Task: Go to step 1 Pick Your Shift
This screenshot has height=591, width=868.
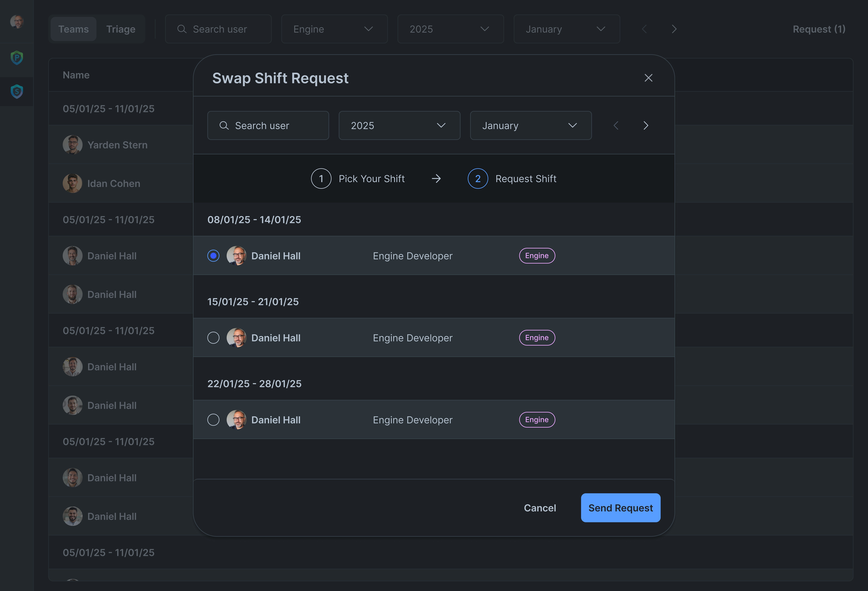Action: 358,179
